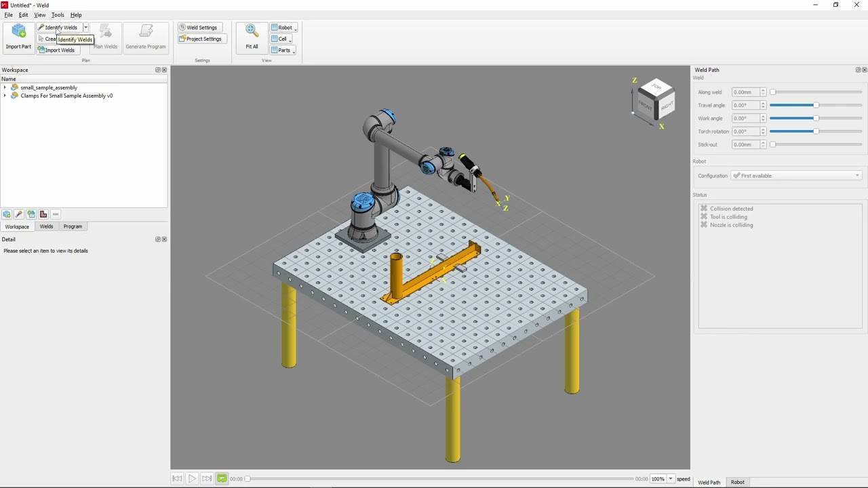Toggle the green loop playback button
868x488 pixels.
(x=222, y=479)
